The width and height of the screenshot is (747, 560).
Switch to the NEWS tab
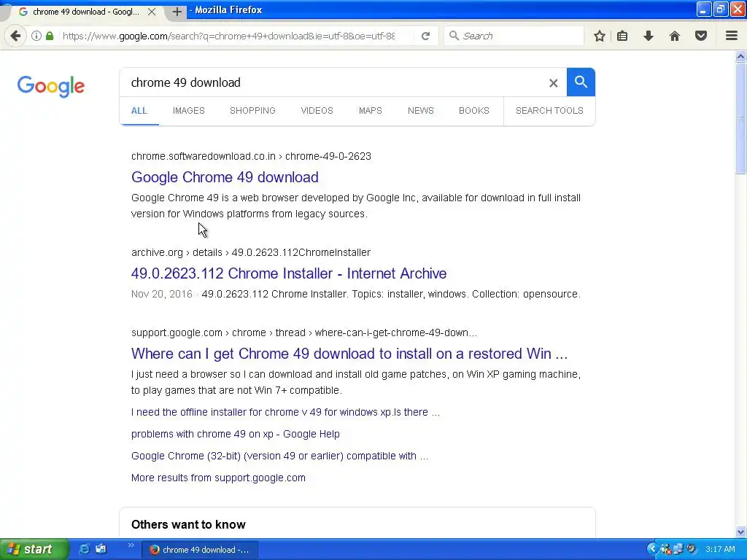tap(421, 111)
